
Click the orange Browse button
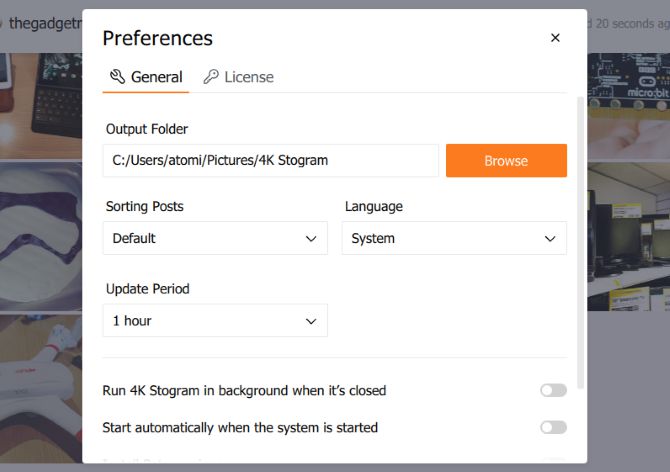point(506,161)
